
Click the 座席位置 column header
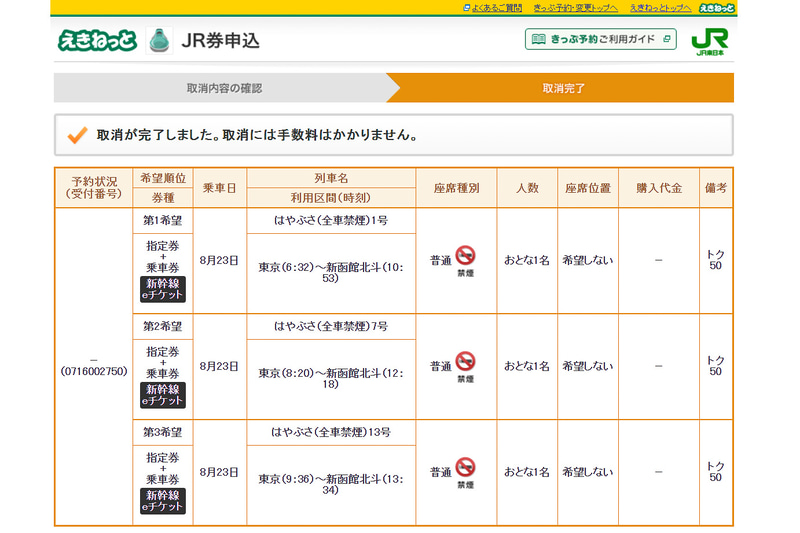coord(588,188)
